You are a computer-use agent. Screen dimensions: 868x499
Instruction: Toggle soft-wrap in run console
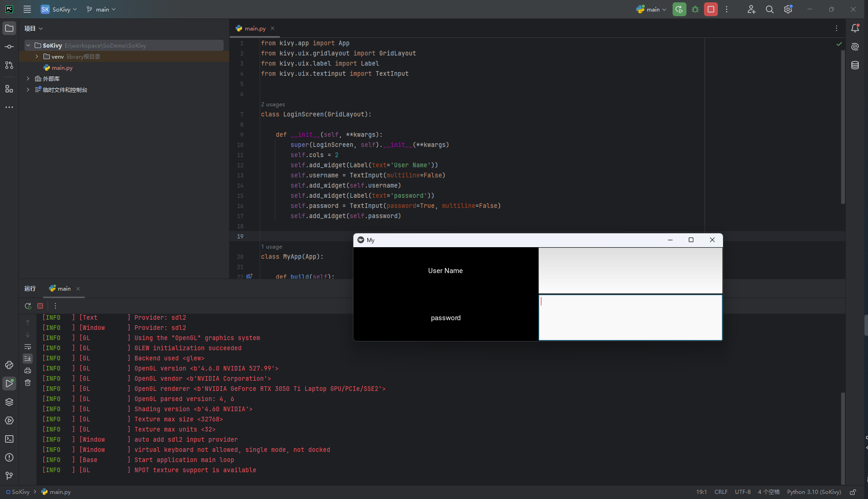pyautogui.click(x=28, y=347)
